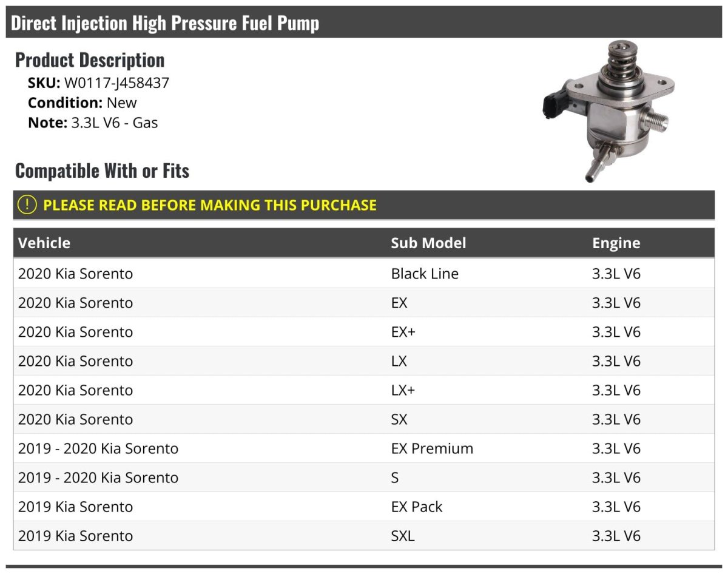
Task: Select the SKU number W0117-J458437
Action: coord(116,83)
